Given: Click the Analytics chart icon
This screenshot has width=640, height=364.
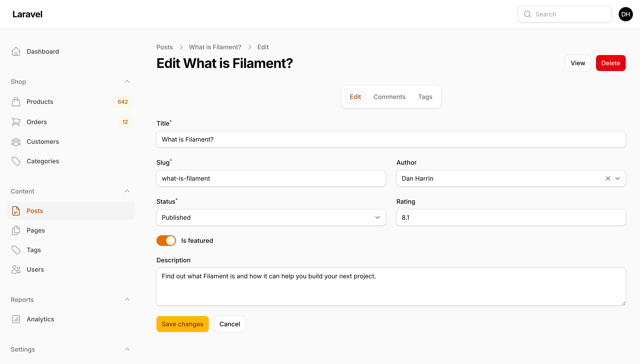Looking at the screenshot, I should (x=16, y=319).
